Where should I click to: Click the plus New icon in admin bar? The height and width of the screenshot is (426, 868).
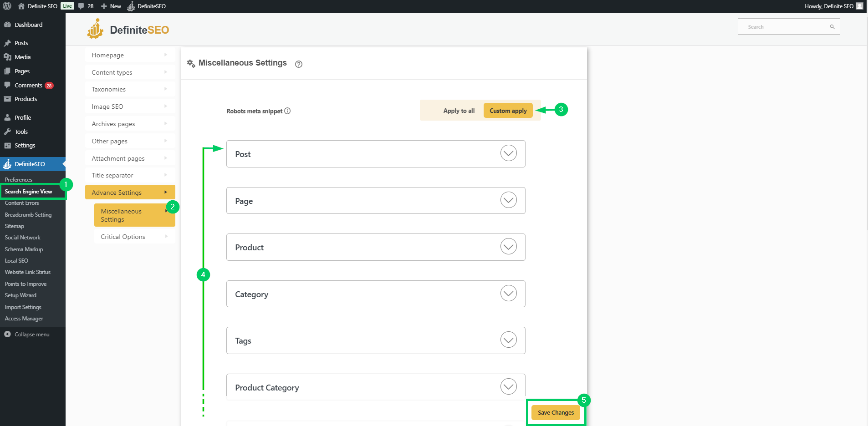(x=104, y=6)
